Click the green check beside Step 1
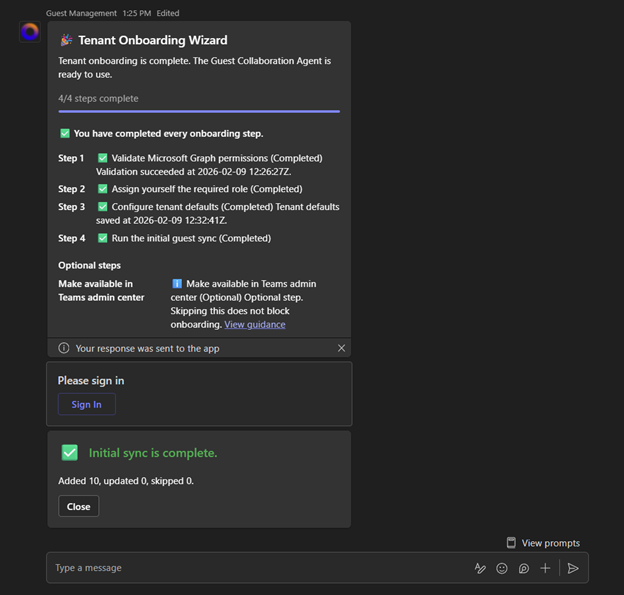 pyautogui.click(x=102, y=158)
